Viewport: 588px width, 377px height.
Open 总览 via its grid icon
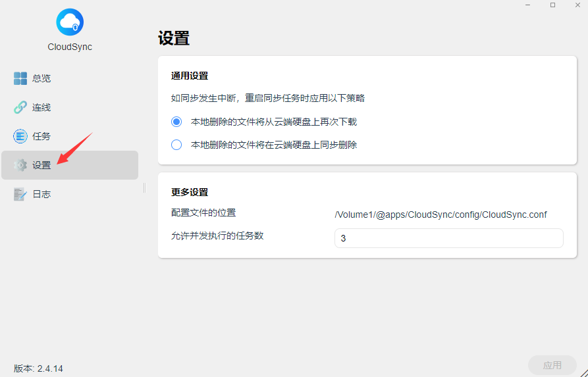coord(20,78)
